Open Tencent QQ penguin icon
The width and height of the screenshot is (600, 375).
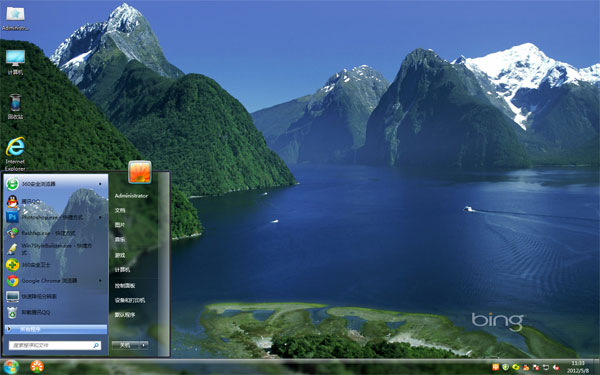click(13, 201)
